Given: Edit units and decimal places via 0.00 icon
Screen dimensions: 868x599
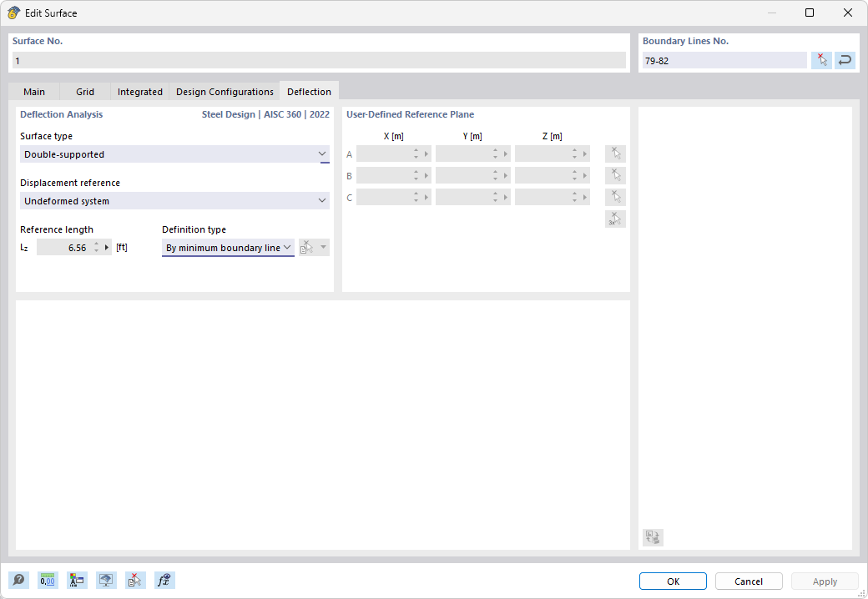Looking at the screenshot, I should coord(48,580).
